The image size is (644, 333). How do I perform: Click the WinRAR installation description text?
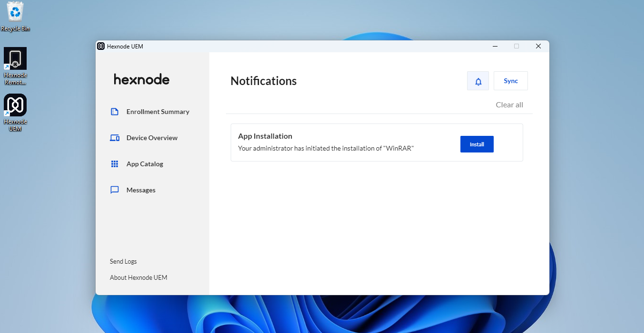click(x=326, y=148)
